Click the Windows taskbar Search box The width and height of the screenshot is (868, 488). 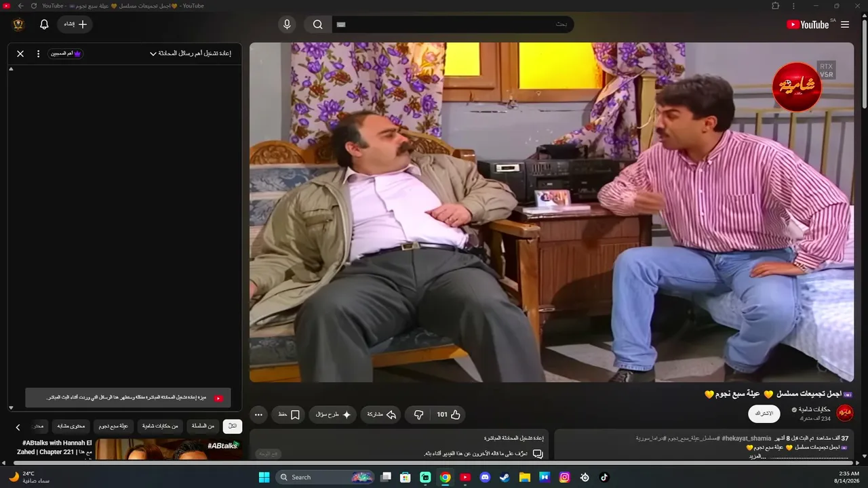point(325,477)
